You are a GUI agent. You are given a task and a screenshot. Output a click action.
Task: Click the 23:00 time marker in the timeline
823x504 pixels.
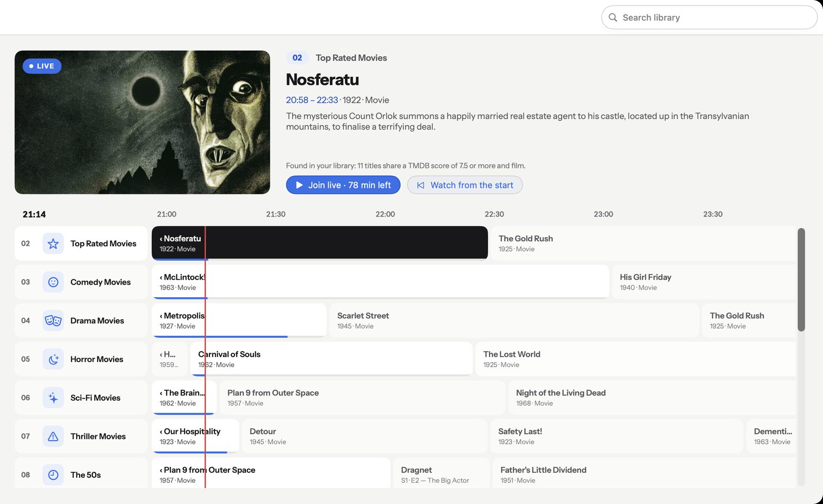[603, 214]
